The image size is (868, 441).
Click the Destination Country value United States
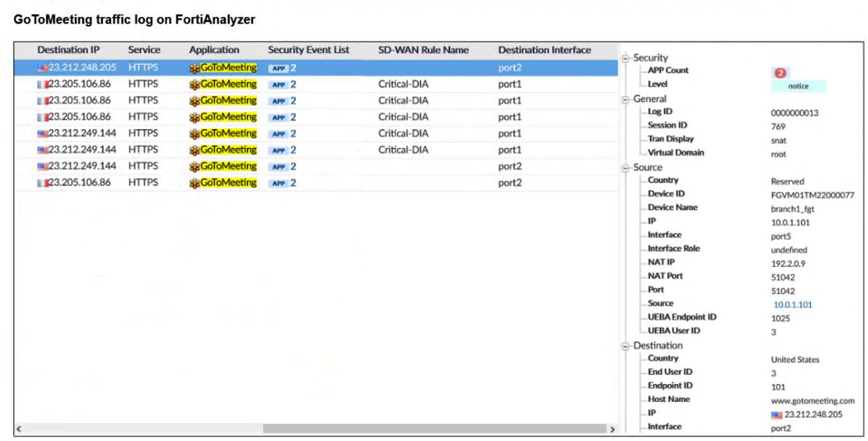click(x=795, y=360)
